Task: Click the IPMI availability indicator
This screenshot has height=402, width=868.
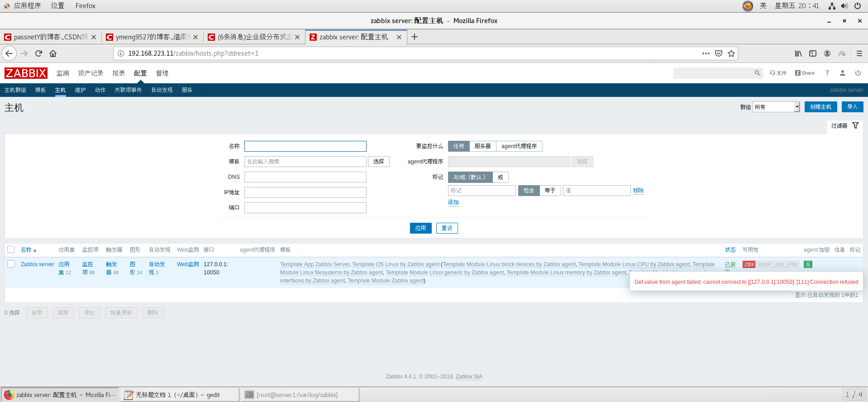Action: point(792,264)
